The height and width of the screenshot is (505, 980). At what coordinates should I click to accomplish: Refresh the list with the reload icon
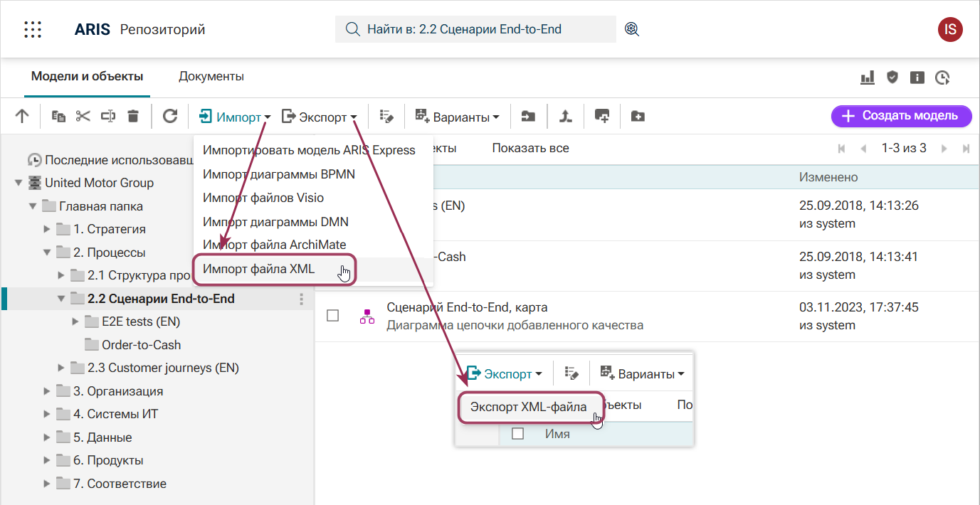pos(170,116)
